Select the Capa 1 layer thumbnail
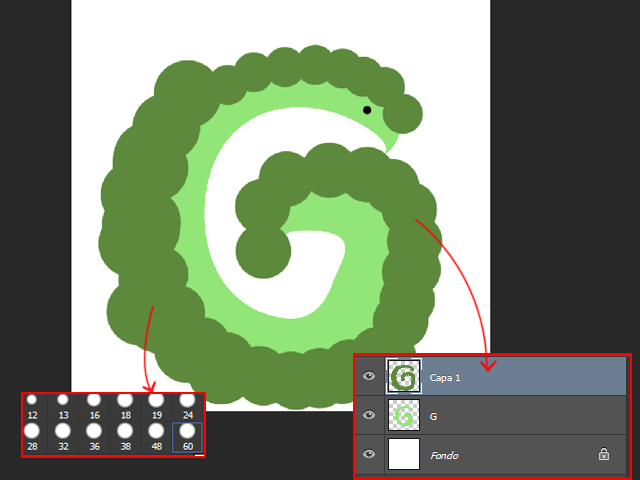This screenshot has width=640, height=480. pos(404,376)
